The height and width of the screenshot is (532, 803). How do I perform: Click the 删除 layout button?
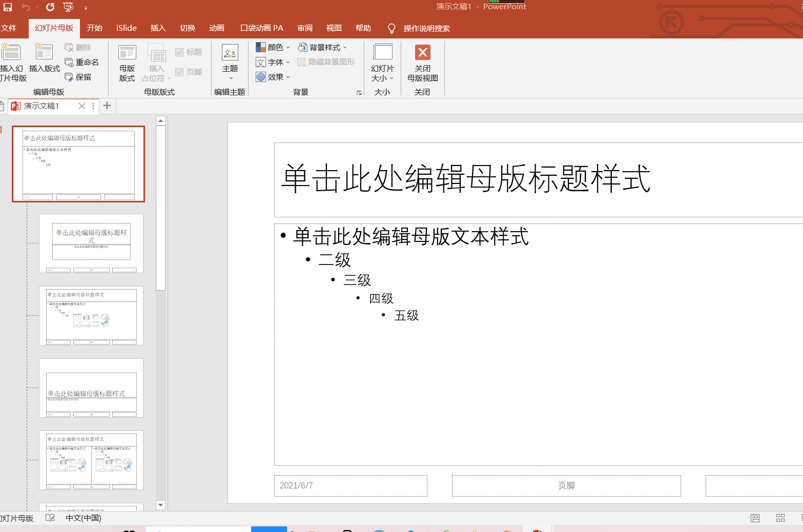78,47
